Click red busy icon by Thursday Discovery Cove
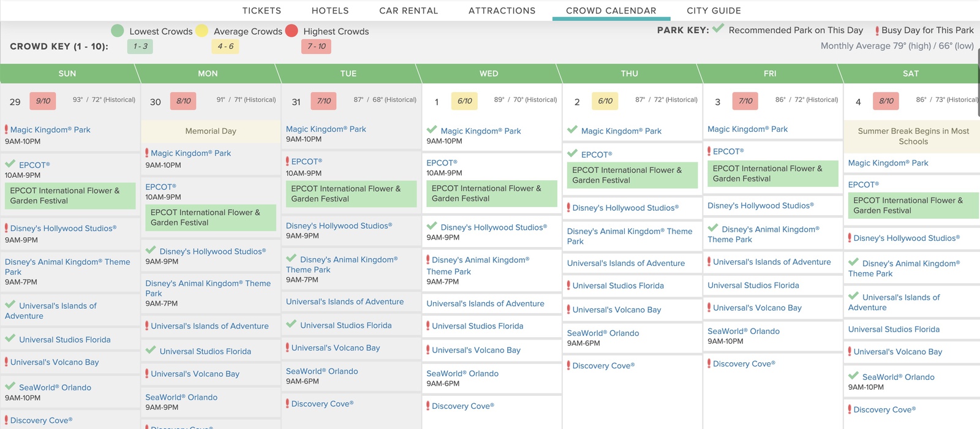Viewport: 980px width, 429px height. (x=568, y=365)
